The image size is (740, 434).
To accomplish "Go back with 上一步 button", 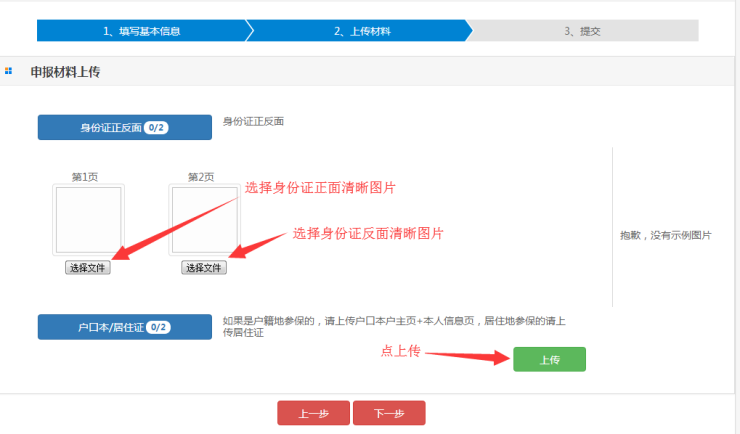I will click(x=313, y=413).
